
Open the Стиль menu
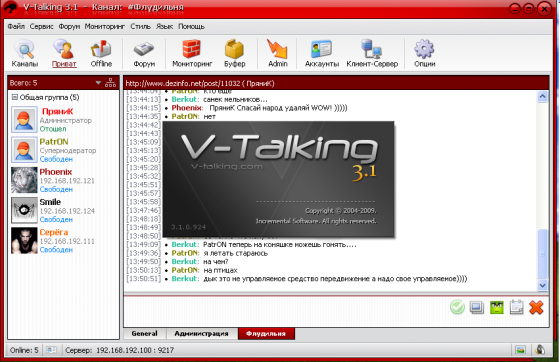(x=140, y=26)
